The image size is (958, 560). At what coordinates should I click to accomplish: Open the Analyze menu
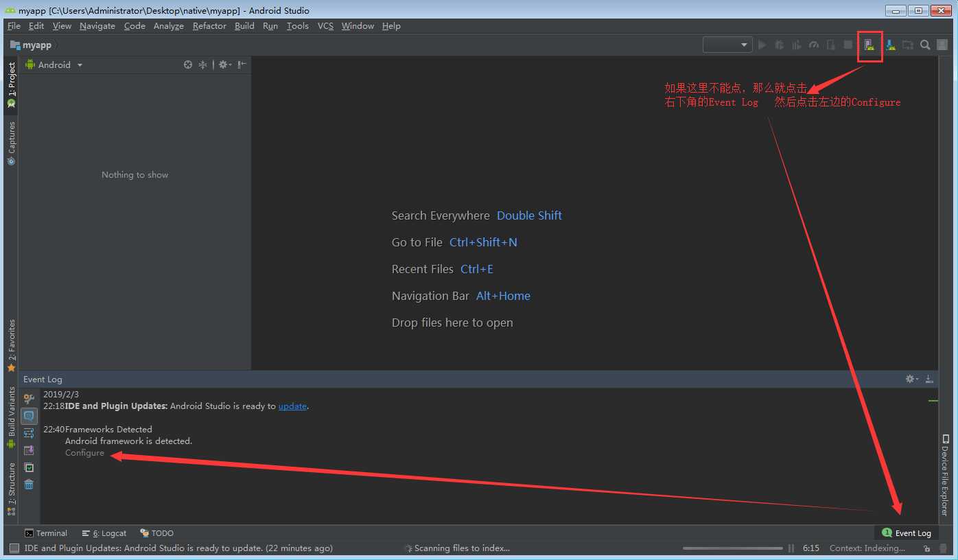click(169, 26)
